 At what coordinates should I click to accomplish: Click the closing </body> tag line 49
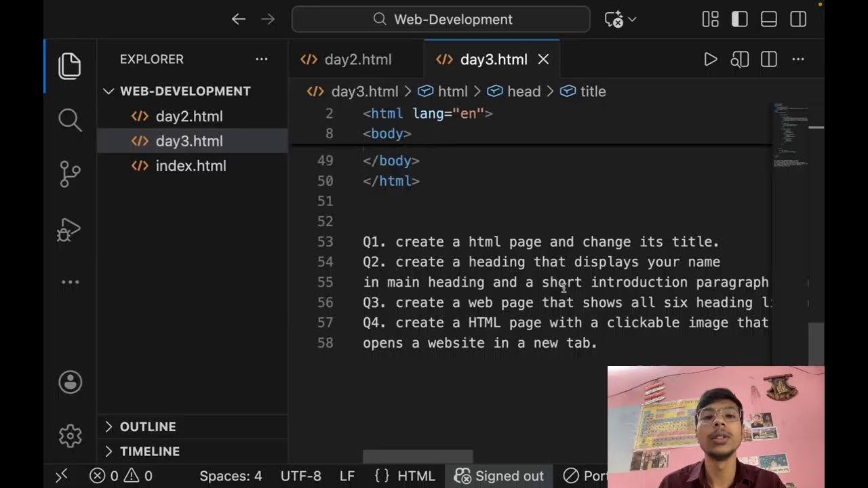click(x=391, y=161)
